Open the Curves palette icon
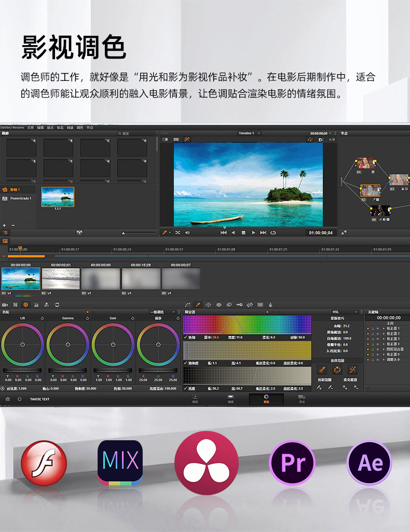This screenshot has width=410, height=532. point(187,305)
